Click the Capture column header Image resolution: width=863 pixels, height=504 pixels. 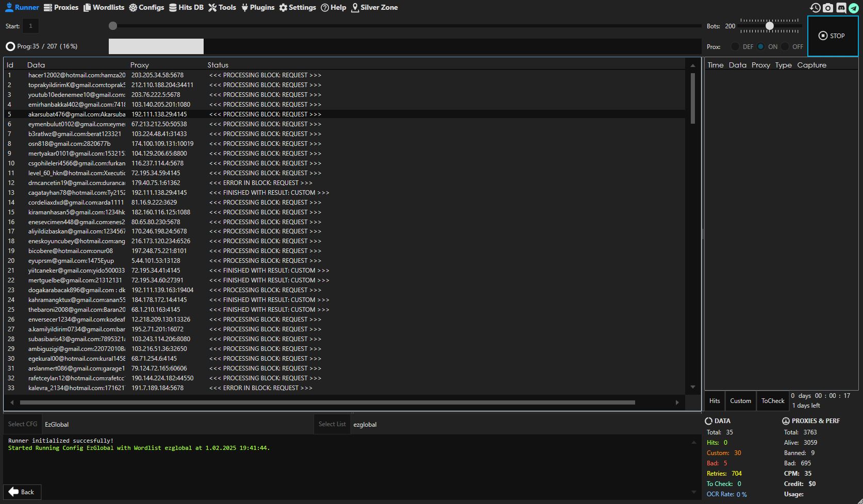[811, 65]
